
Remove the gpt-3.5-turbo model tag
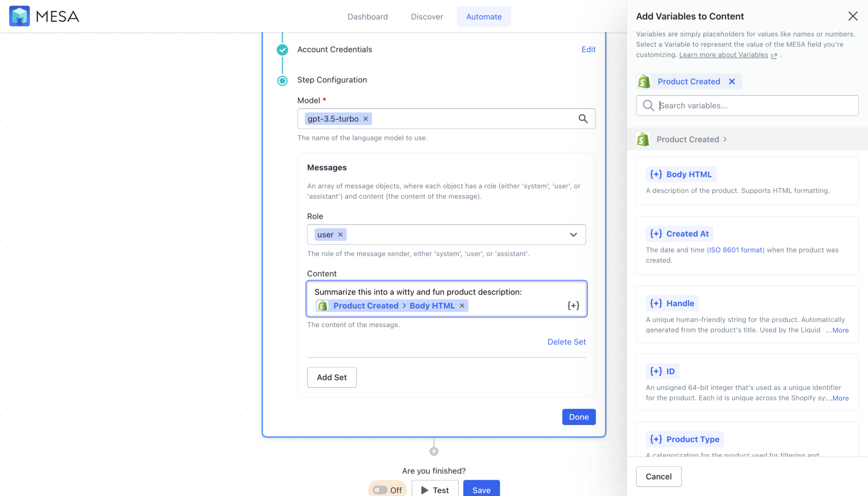pos(365,118)
